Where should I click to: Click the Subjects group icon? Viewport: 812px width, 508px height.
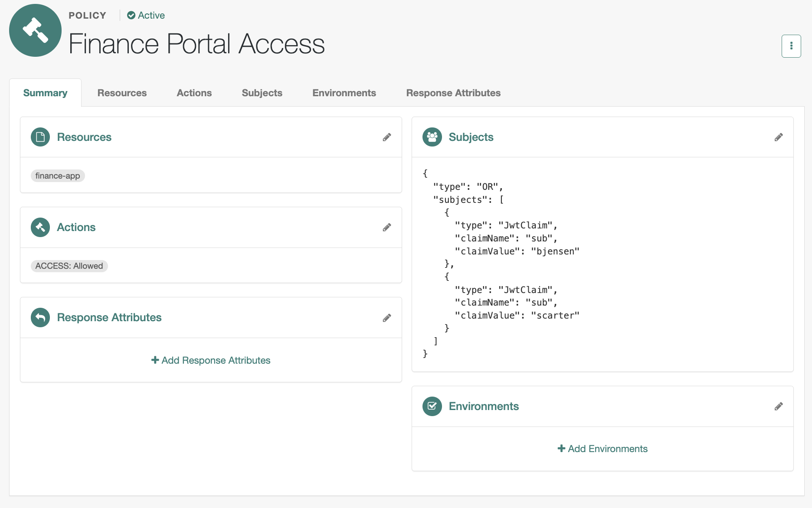(x=432, y=137)
